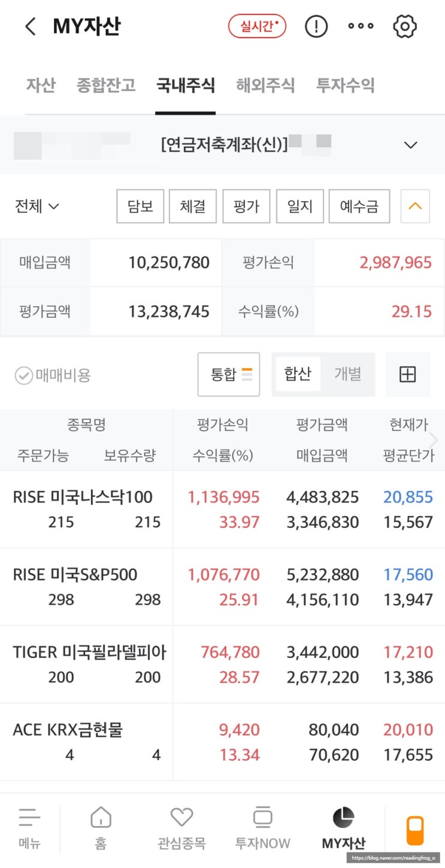Open the three-dot more options
Viewport: 445px width, 868px height.
(x=361, y=26)
